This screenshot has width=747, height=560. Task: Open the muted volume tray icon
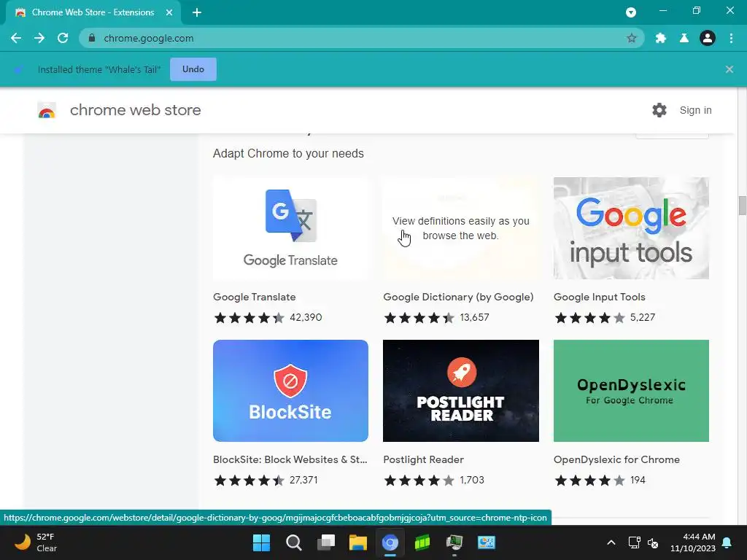coord(653,542)
